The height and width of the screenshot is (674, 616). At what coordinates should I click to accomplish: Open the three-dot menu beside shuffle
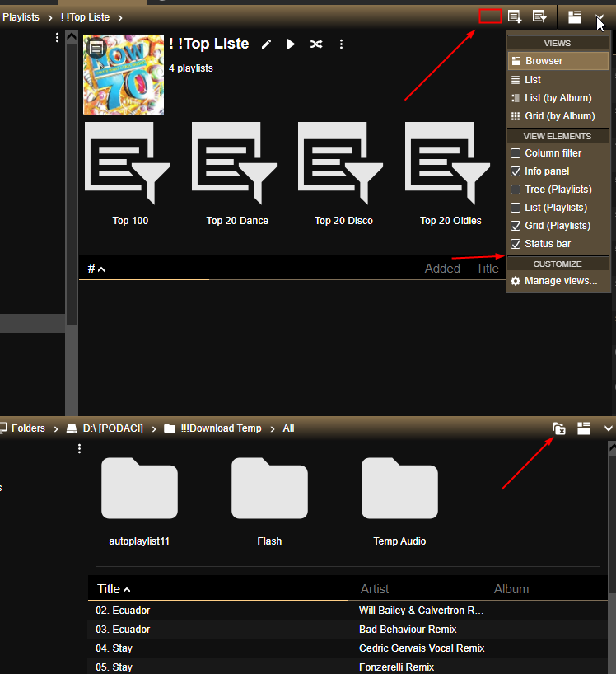341,44
